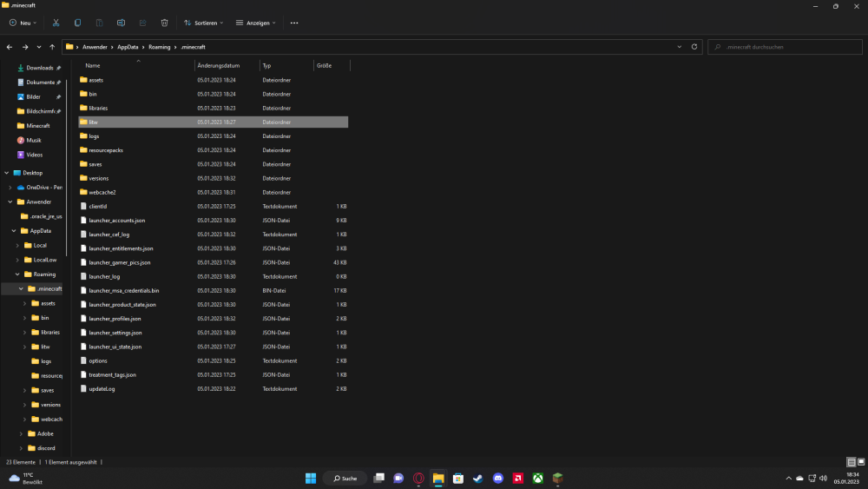Refresh the .minecraft folder view

[694, 47]
